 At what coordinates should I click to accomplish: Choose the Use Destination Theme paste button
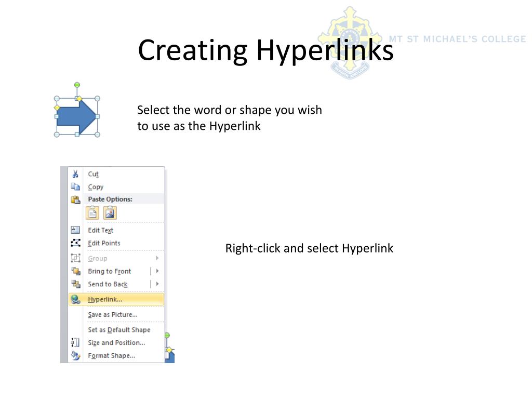coord(92,213)
